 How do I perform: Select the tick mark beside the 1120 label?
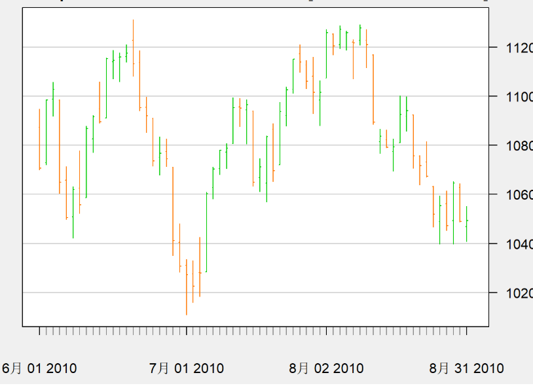click(x=492, y=47)
